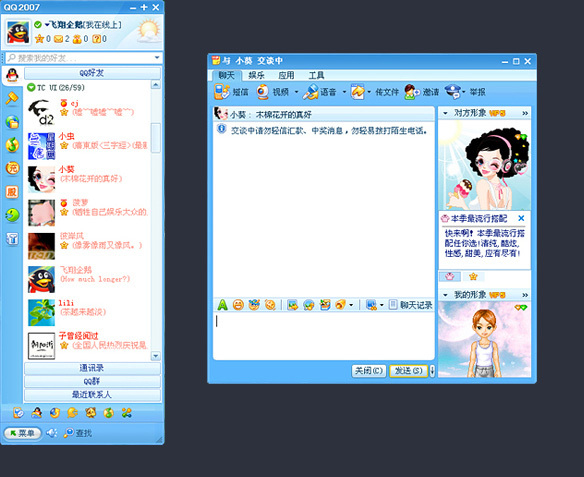Click the microphone voice call icon

click(x=311, y=92)
